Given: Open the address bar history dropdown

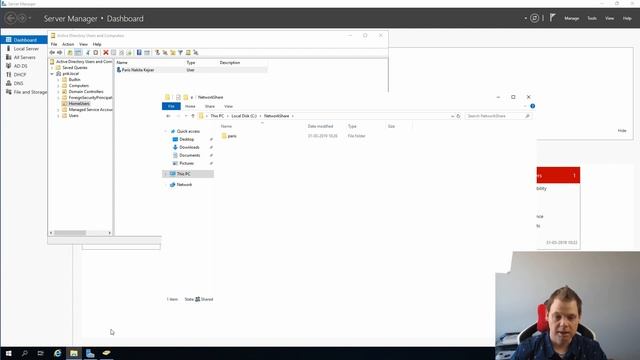Looking at the screenshot, I should (452, 116).
